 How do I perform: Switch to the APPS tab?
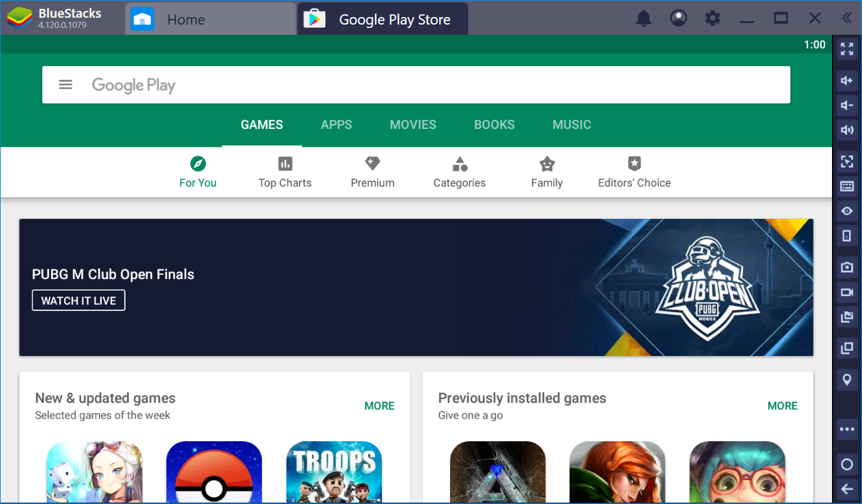click(336, 125)
